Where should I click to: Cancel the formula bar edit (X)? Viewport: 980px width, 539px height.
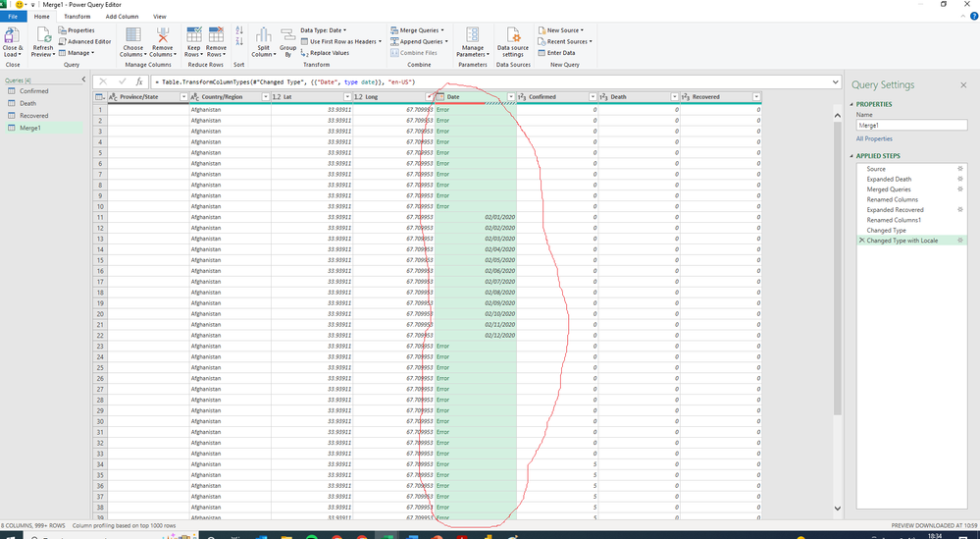103,81
